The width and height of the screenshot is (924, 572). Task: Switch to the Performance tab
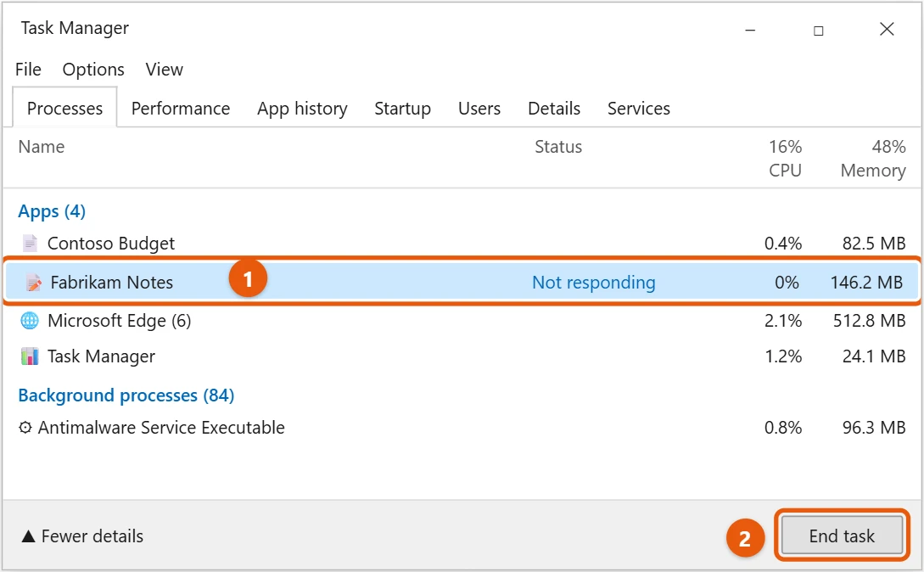tap(181, 109)
